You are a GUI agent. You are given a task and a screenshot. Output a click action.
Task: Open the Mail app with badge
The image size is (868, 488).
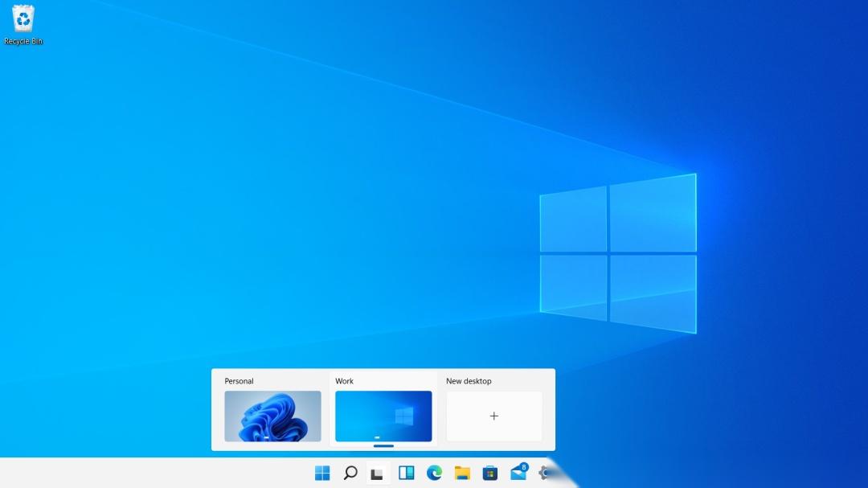click(x=518, y=472)
